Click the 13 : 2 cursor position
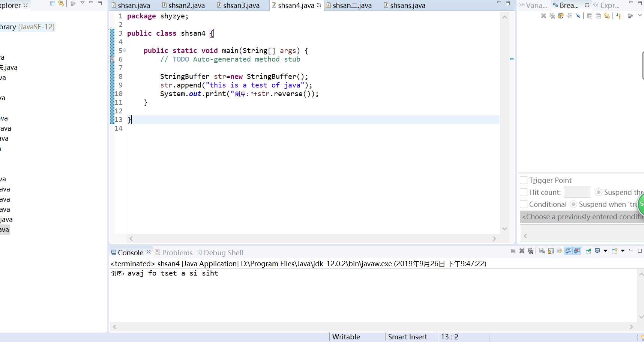This screenshot has width=644, height=342. pyautogui.click(x=449, y=337)
